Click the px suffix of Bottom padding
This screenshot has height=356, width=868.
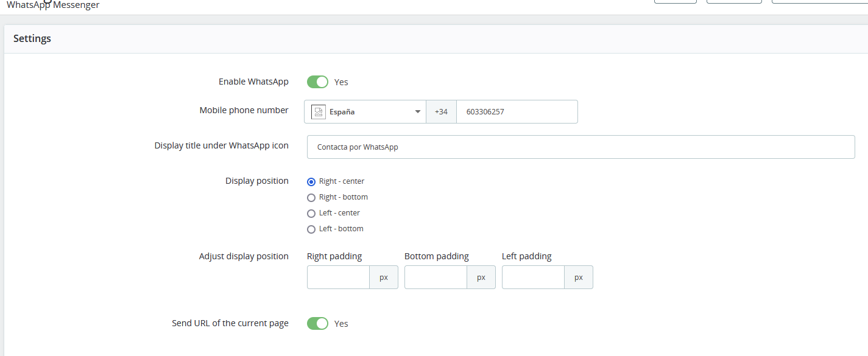click(x=481, y=277)
